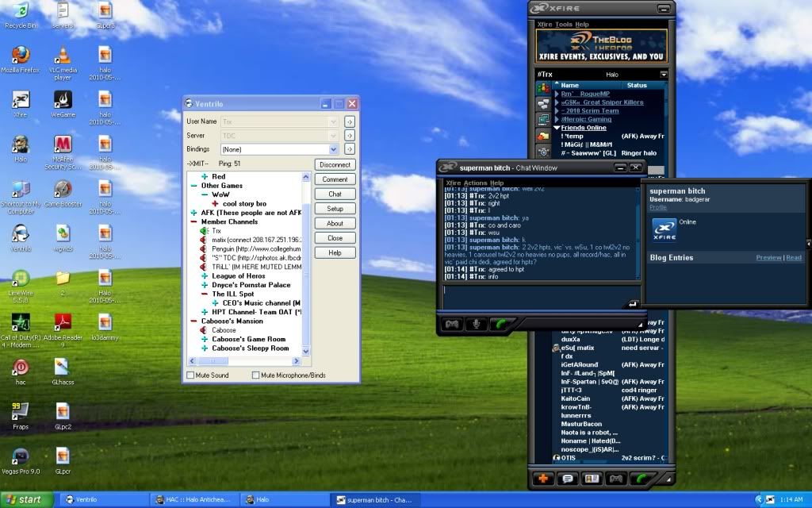Open the Xfire status dropdown next to Halo

pos(663,75)
